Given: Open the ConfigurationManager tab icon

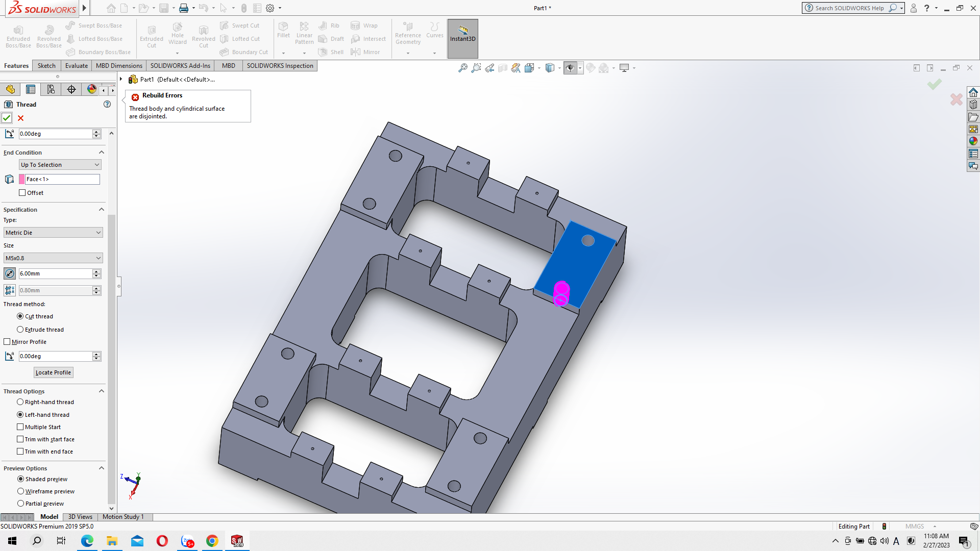Looking at the screenshot, I should click(51, 89).
